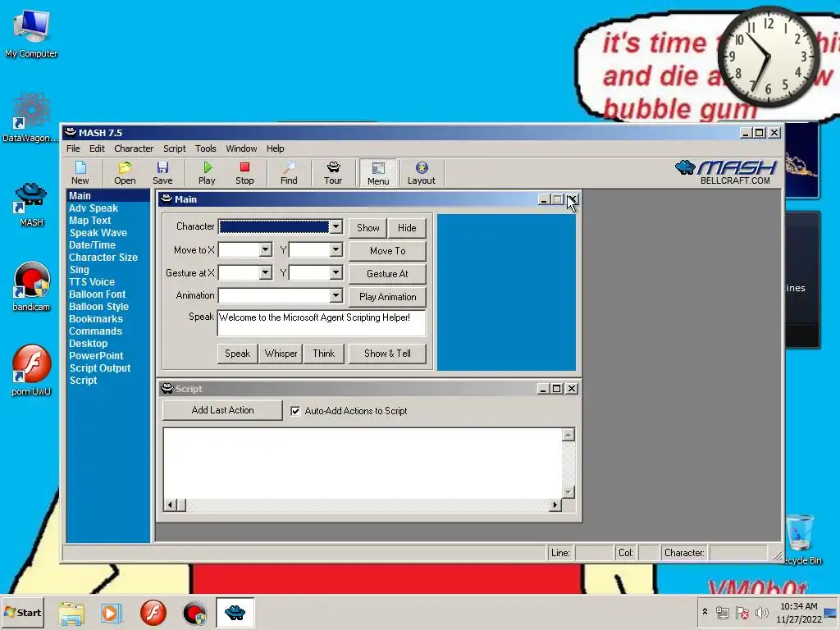Click the volume tray icon
The image size is (840, 630).
(761, 612)
